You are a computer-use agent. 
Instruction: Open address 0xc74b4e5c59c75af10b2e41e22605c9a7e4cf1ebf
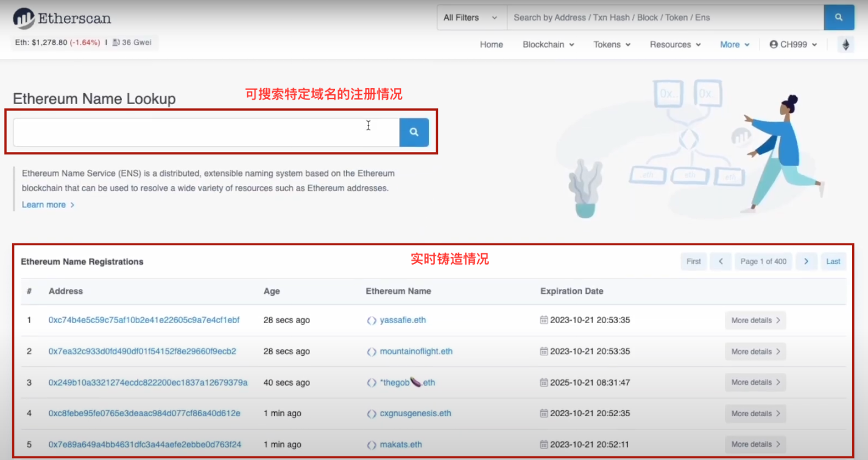pyautogui.click(x=144, y=320)
